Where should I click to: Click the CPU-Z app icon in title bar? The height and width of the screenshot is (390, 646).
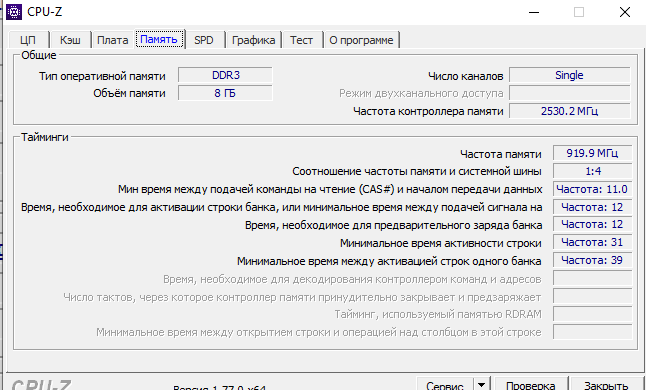click(14, 12)
